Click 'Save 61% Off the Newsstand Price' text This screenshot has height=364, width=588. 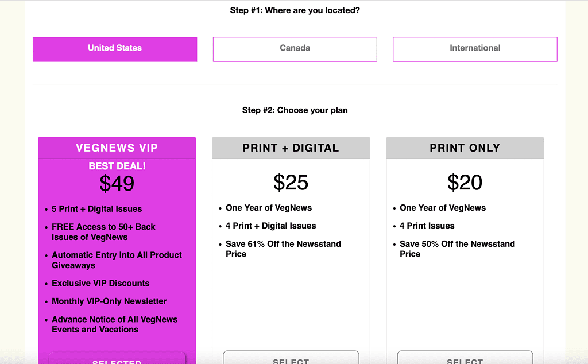283,249
